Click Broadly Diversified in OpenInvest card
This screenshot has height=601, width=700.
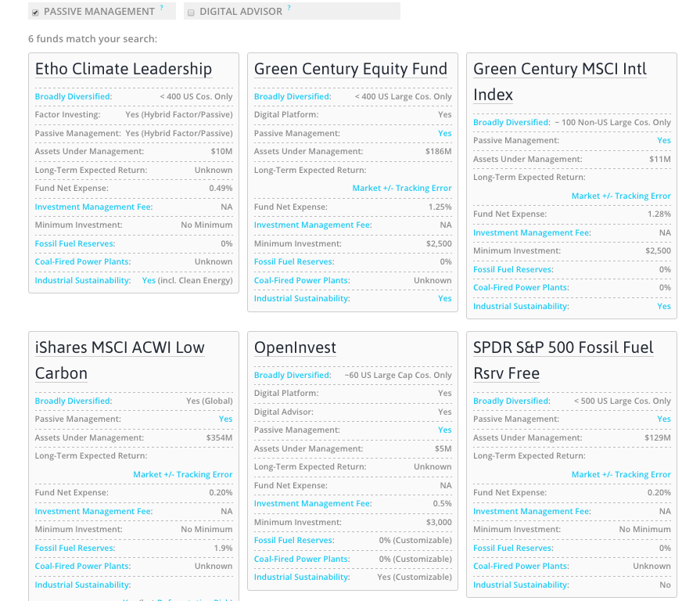293,375
